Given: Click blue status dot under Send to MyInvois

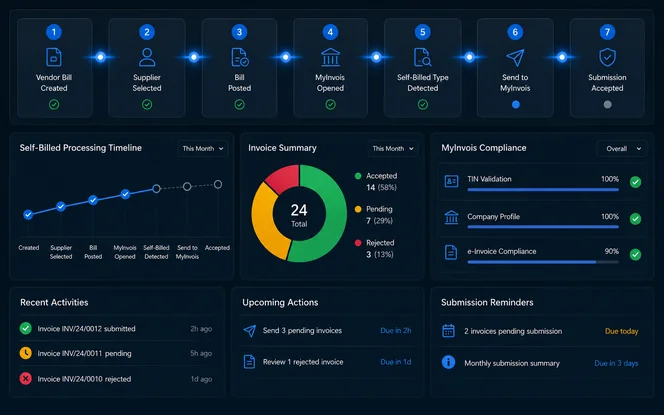Looking at the screenshot, I should (x=515, y=104).
